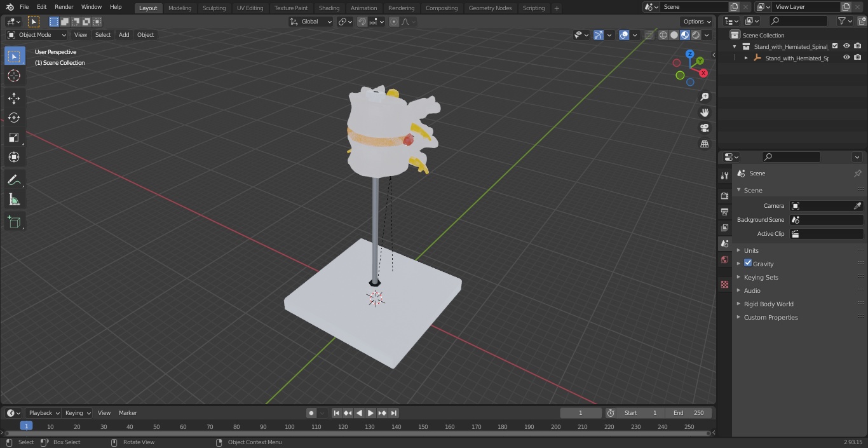
Task: Expand the Stand_with_Herniated_Sp object tree row
Action: [x=746, y=58]
